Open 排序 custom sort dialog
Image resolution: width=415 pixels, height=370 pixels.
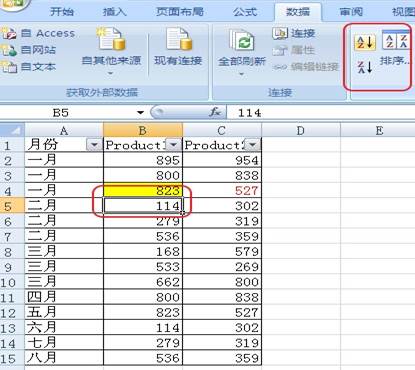396,47
